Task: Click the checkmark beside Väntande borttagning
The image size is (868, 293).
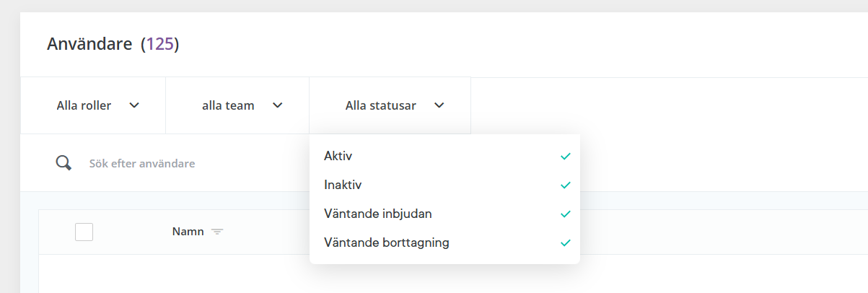Action: tap(566, 242)
